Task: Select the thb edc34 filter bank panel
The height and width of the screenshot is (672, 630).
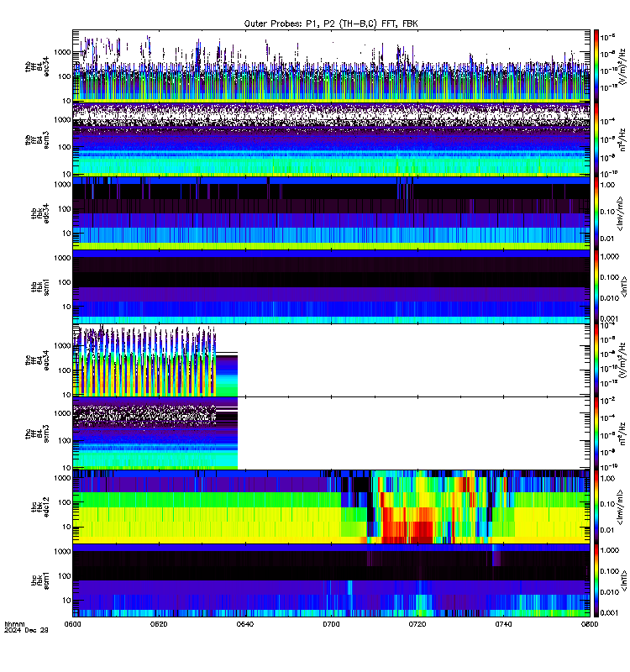Action: pos(331,213)
